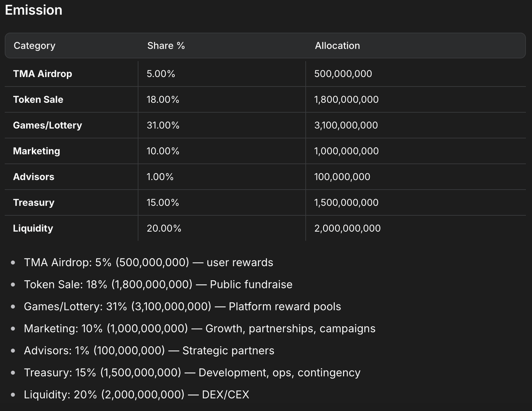Click the Share % column header

166,46
